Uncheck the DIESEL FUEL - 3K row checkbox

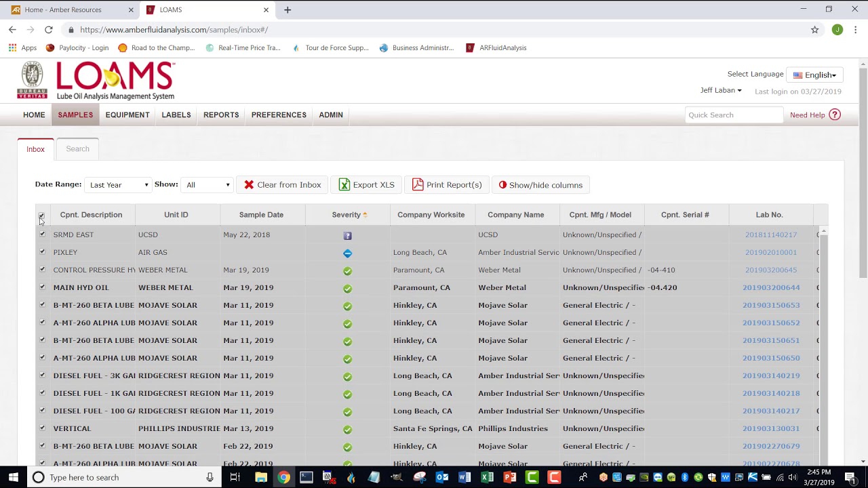42,375
